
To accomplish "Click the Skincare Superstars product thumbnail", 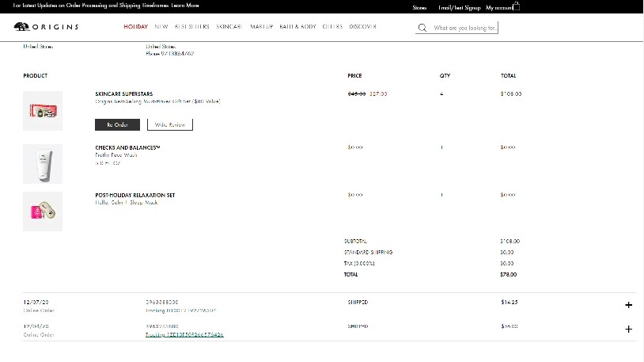I will click(43, 111).
